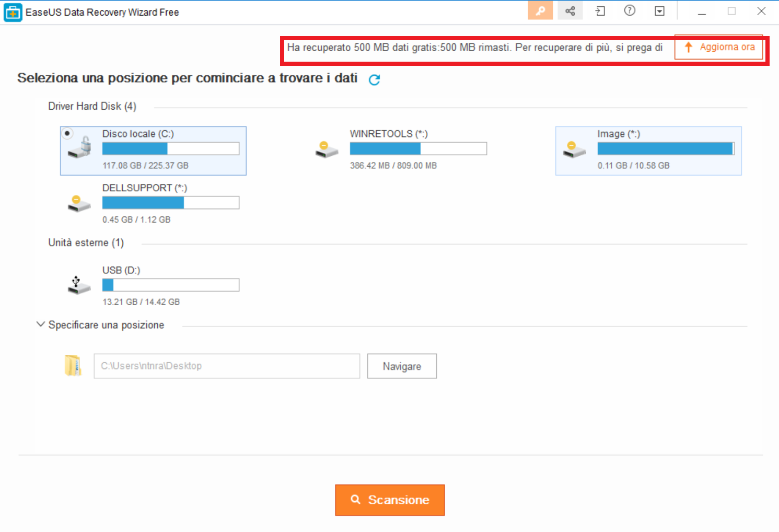Click the WINRETOOLS usage bar
The height and width of the screenshot is (532, 779).
[x=418, y=148]
